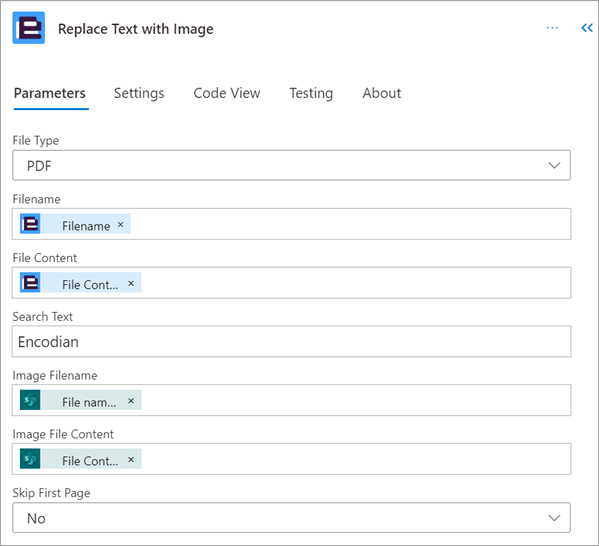Collapse the panel with double chevron
Screen dimensions: 599x546
[x=586, y=28]
